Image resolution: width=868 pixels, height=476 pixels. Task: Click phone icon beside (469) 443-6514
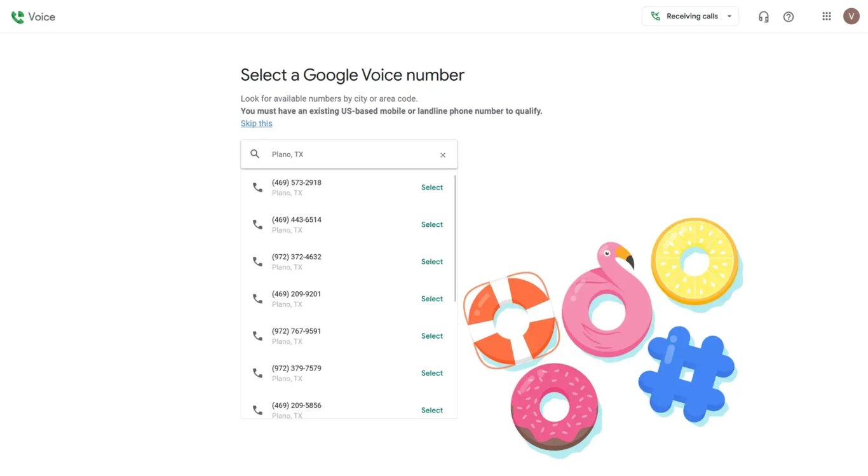[x=257, y=224]
